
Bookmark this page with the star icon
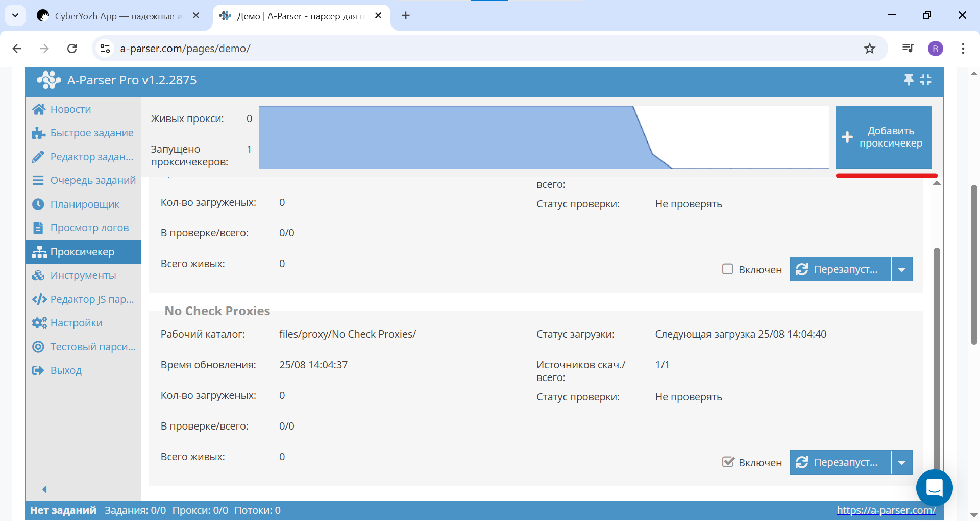point(869,49)
